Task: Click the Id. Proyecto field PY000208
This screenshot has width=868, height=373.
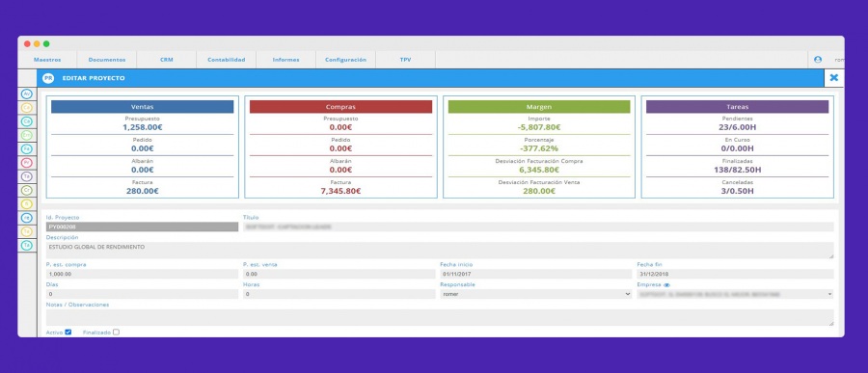Action: tap(143, 226)
